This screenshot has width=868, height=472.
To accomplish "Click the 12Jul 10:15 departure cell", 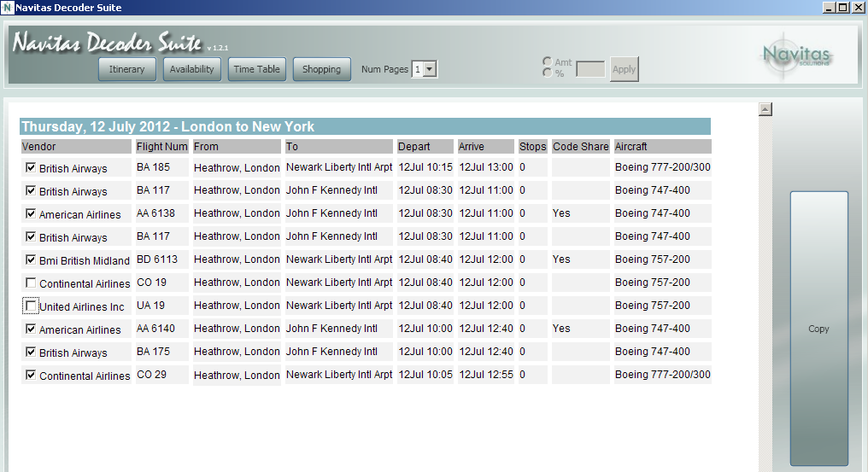I will (x=425, y=167).
